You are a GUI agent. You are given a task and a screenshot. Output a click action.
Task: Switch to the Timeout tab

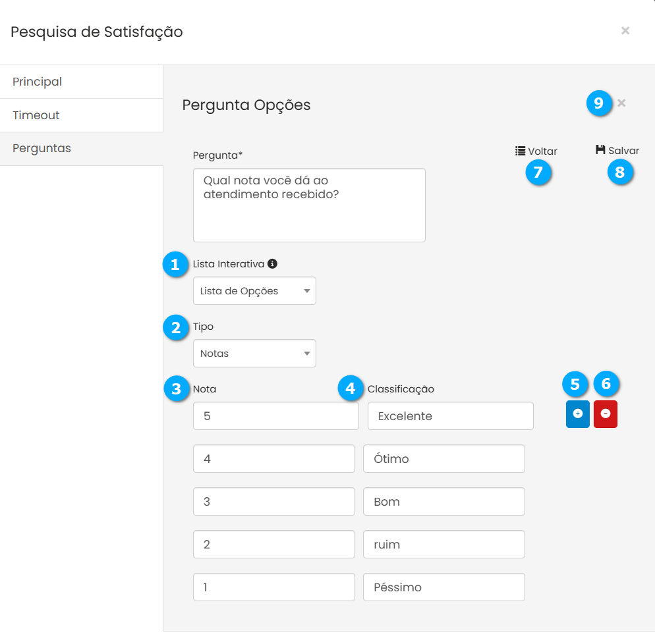(x=81, y=115)
